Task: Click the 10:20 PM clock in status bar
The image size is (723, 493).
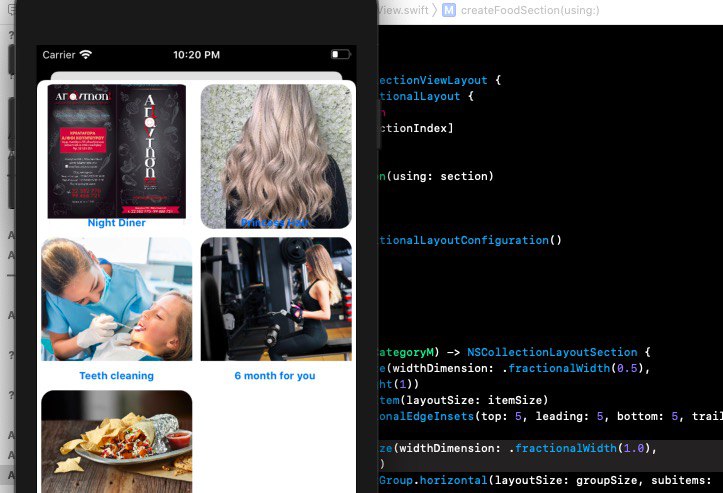Action: 196,55
